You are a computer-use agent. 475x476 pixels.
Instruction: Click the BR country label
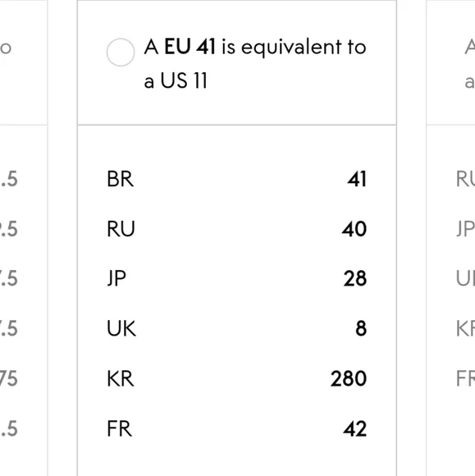tap(121, 179)
